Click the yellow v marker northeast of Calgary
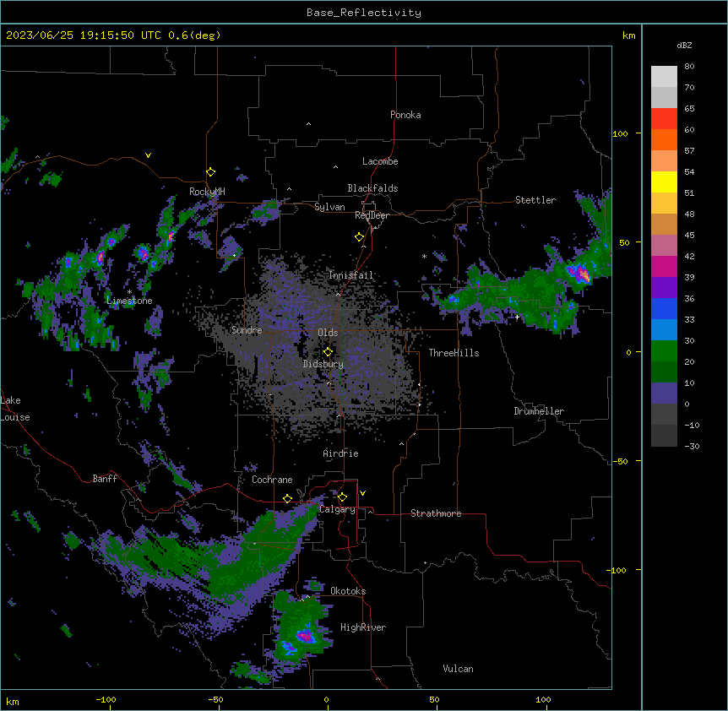Viewport: 728px width, 711px height. point(362,493)
